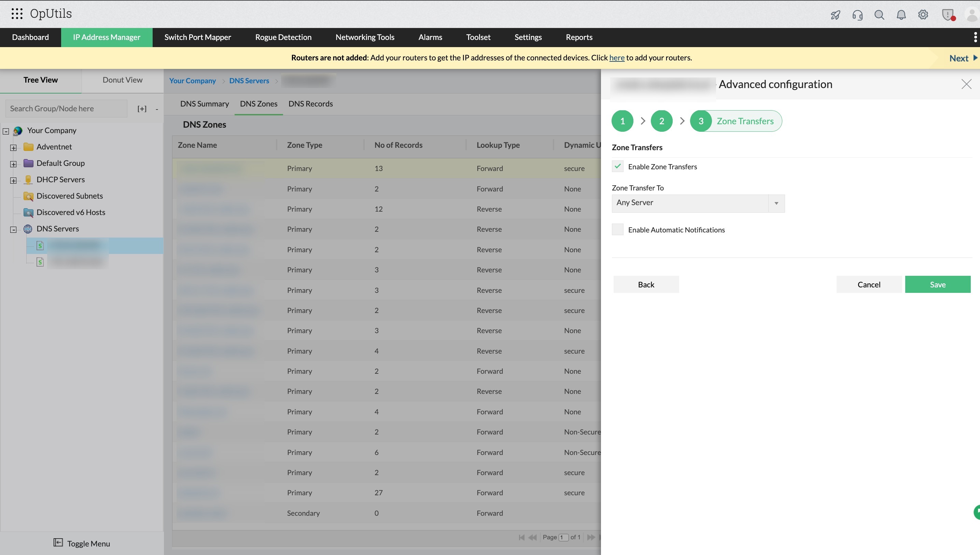This screenshot has height=555, width=980.
Task: Expand the Adventnet tree folder
Action: click(13, 147)
